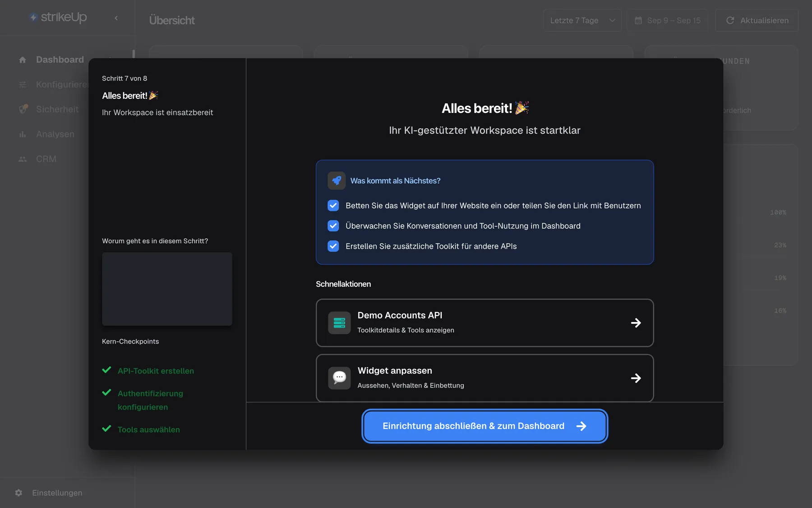Click the Demo Accounts API server icon

click(339, 323)
